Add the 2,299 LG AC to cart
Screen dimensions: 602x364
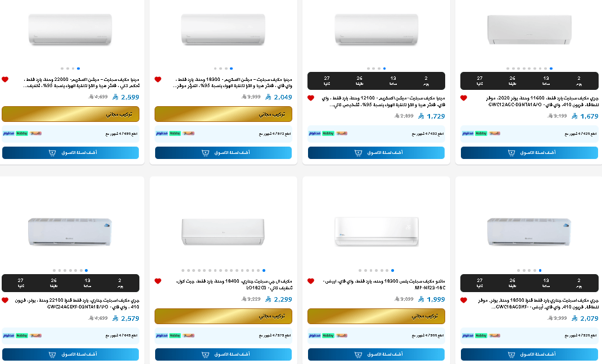(224, 354)
